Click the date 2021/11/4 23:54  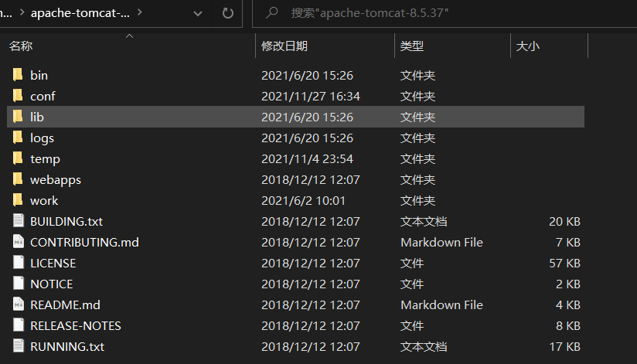click(307, 159)
